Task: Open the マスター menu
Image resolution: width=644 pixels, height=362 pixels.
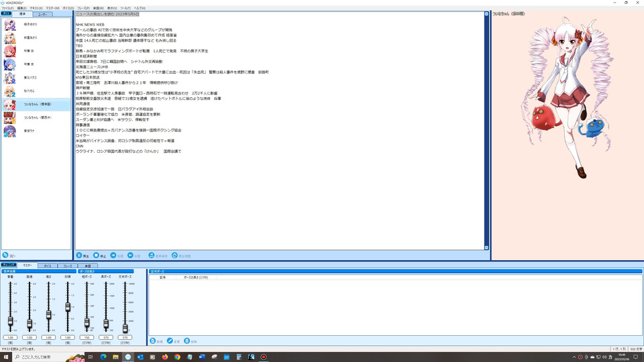Action: pyautogui.click(x=52, y=8)
